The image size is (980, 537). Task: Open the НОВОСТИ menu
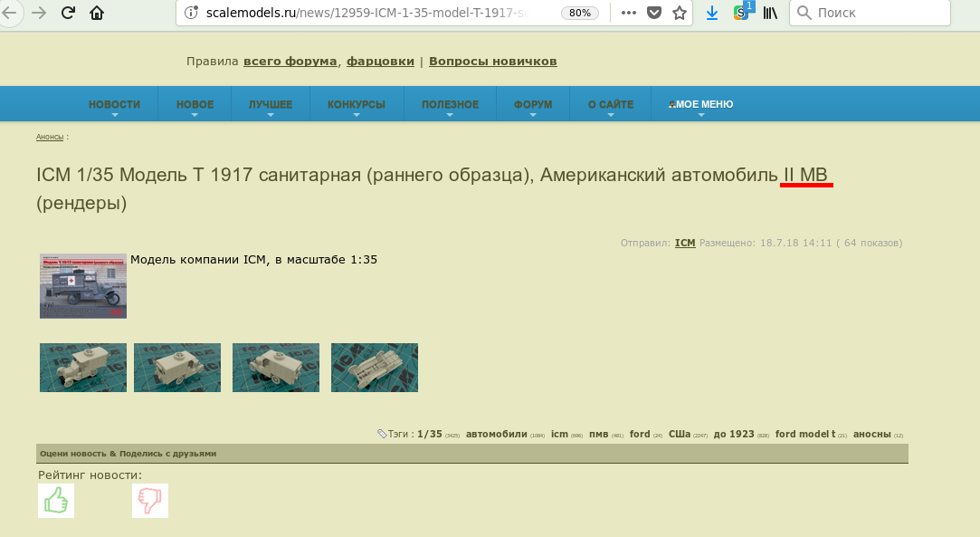click(114, 104)
